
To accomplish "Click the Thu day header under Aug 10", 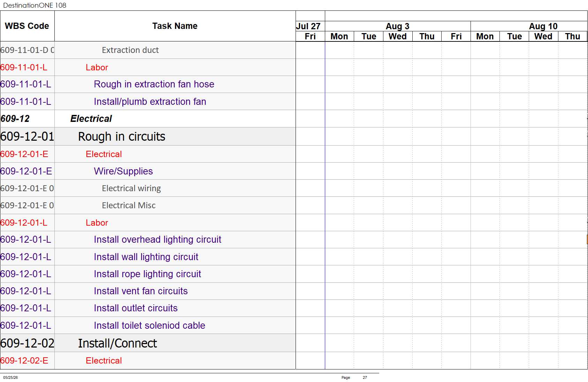I will [x=573, y=37].
